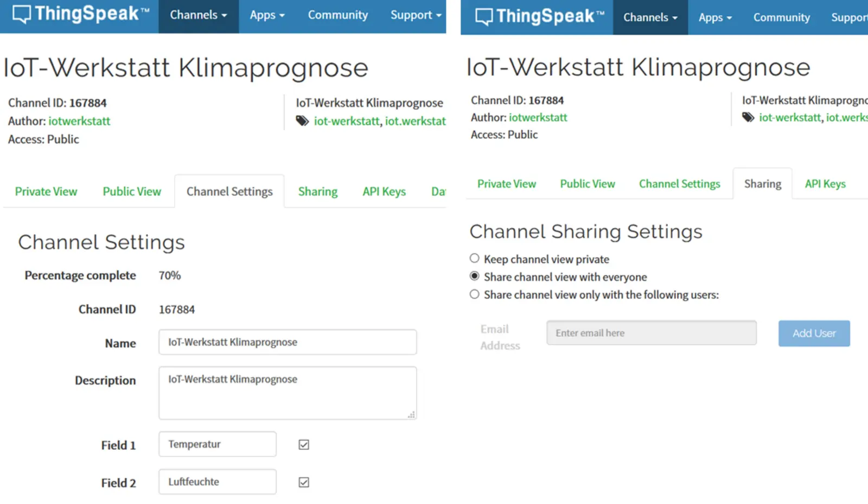Click the email address input field
The height and width of the screenshot is (504, 868).
coord(651,333)
